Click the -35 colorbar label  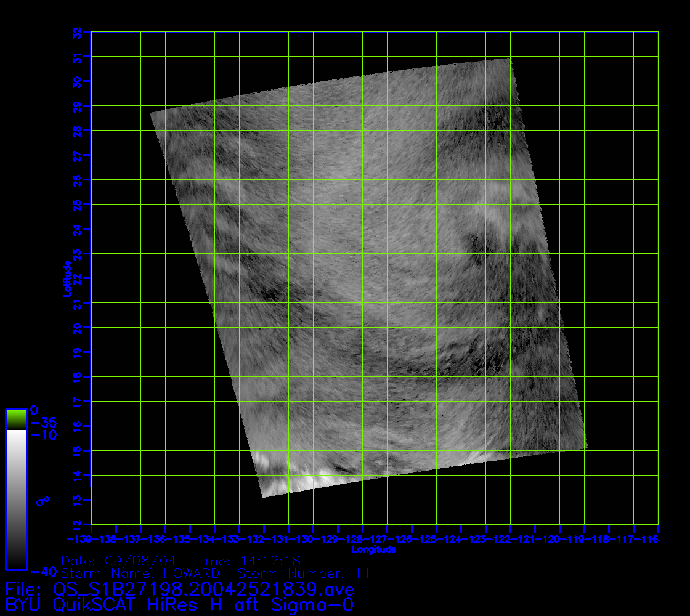click(43, 423)
